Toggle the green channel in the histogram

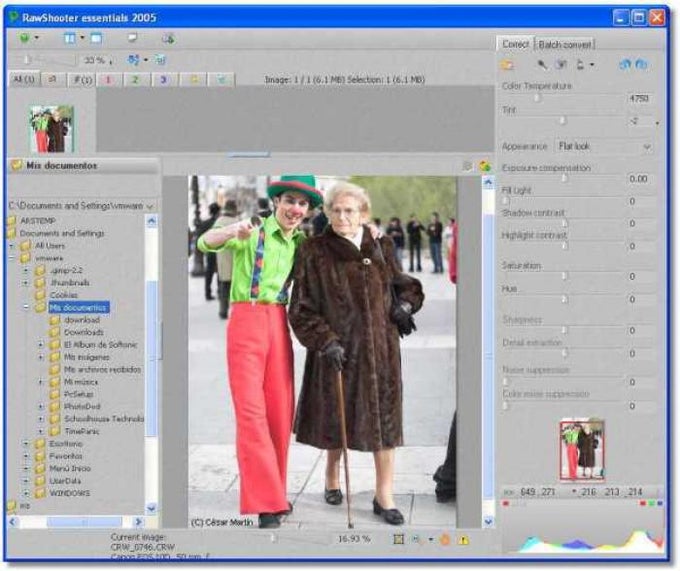coord(651,503)
